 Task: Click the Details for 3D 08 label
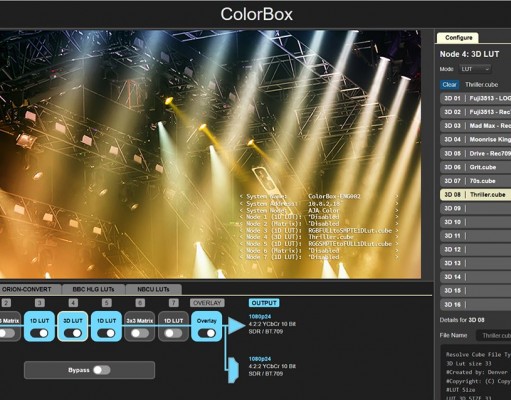pyautogui.click(x=462, y=320)
